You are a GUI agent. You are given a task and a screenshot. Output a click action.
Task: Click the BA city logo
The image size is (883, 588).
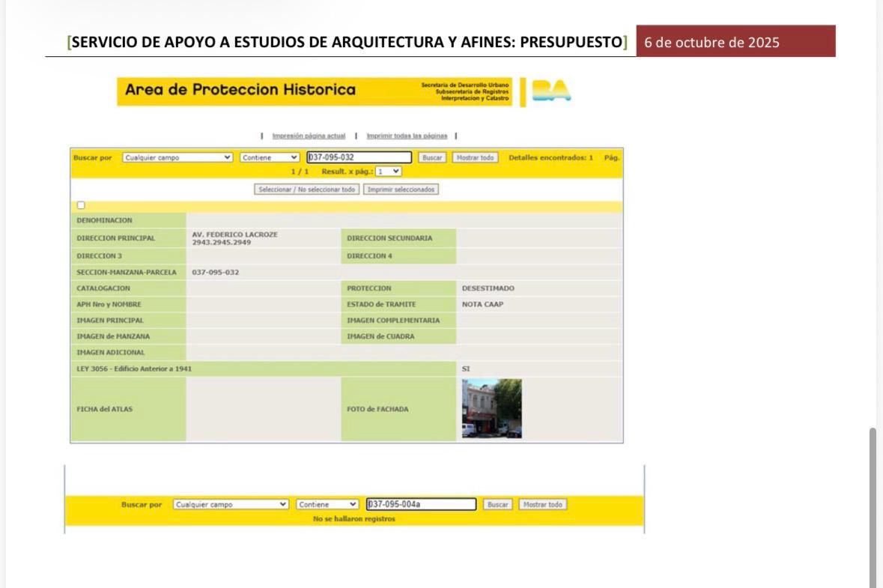550,91
